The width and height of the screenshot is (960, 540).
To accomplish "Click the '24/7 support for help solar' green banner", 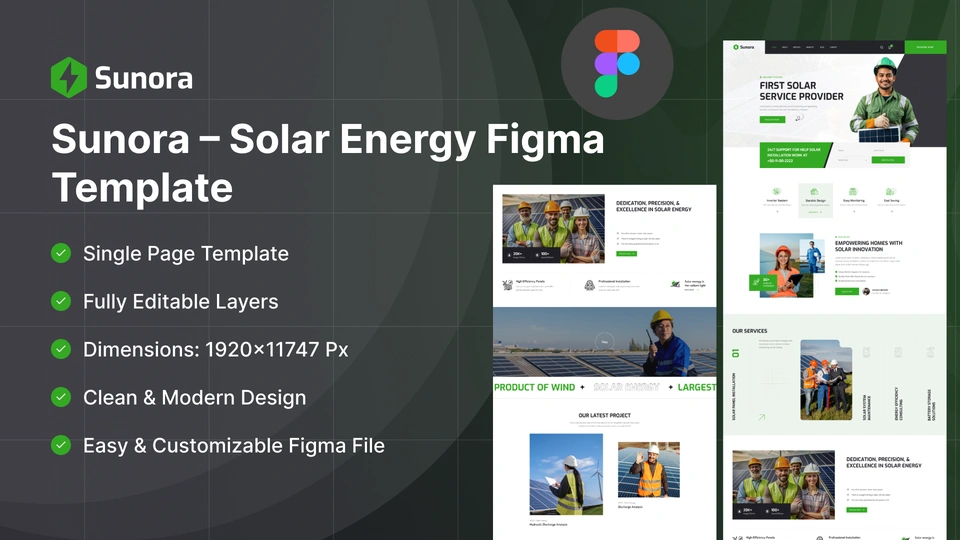I will point(795,155).
